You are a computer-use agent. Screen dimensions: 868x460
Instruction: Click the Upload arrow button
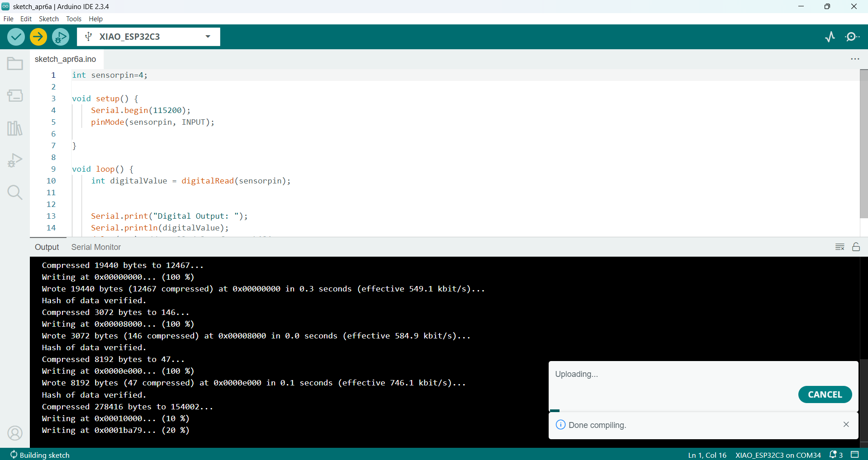click(x=38, y=37)
